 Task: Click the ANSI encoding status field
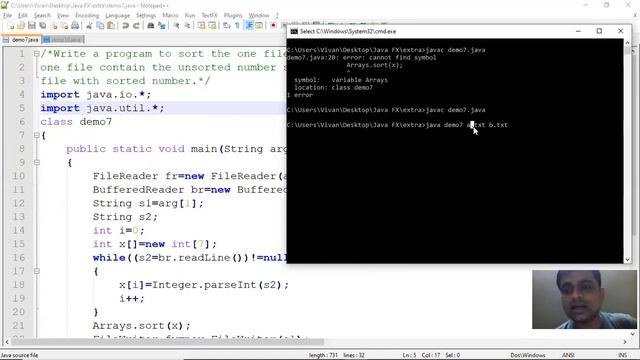pos(568,355)
